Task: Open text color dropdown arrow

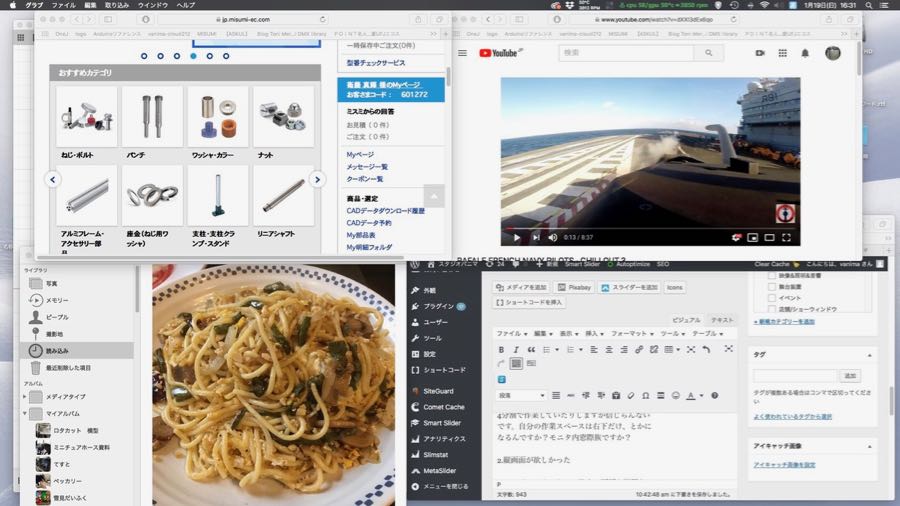Action: coord(701,395)
